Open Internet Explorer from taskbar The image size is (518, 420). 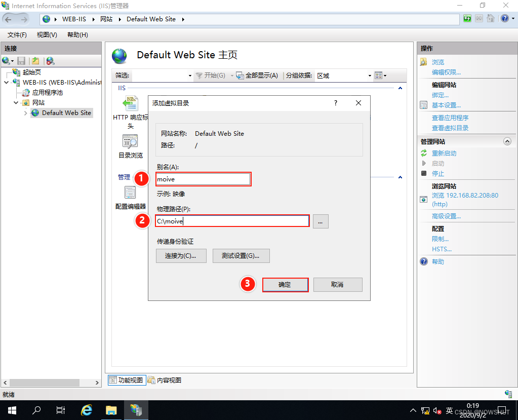click(x=87, y=410)
